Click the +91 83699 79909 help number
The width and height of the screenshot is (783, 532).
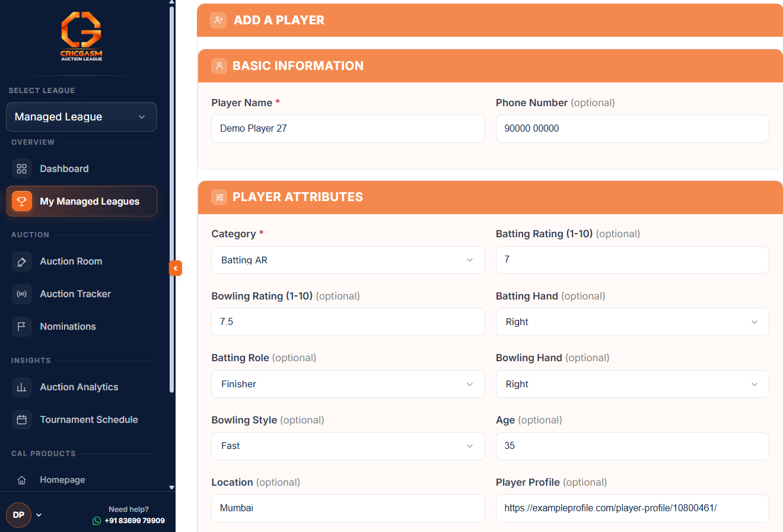point(135,521)
